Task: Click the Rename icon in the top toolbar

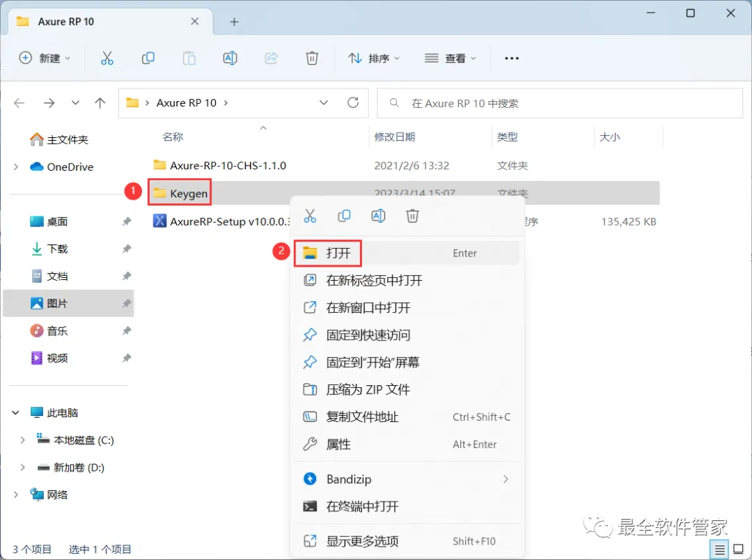Action: point(230,58)
